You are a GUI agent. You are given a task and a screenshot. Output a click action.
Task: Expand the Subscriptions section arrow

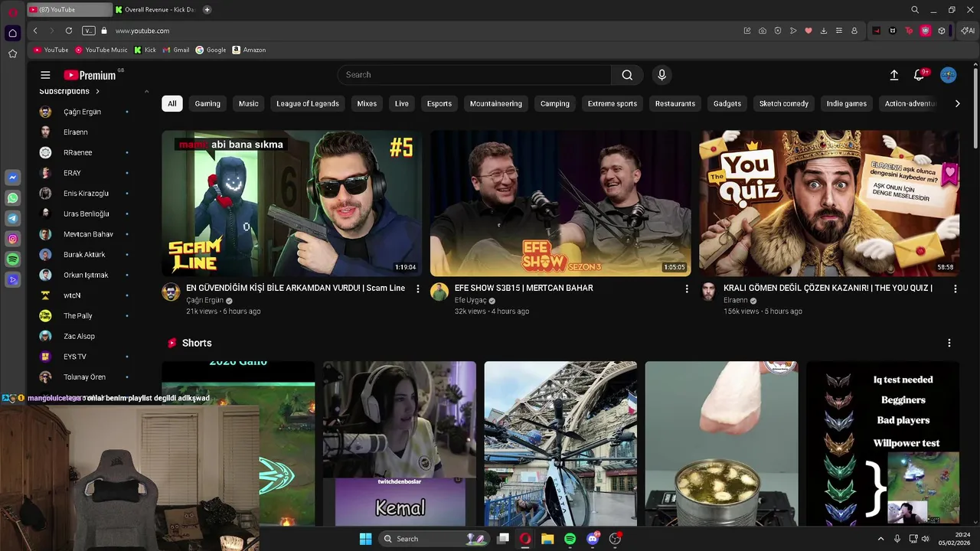point(97,91)
